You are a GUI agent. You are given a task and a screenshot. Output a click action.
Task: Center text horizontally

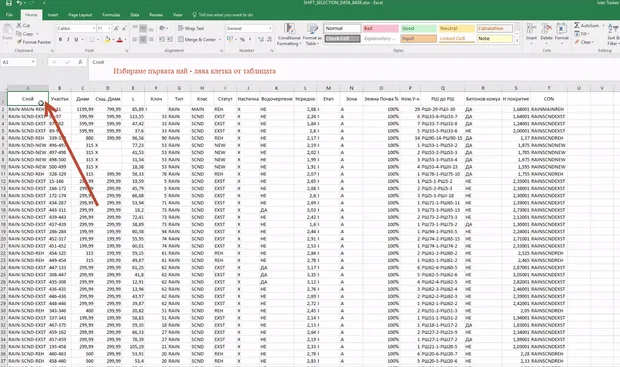click(x=143, y=40)
